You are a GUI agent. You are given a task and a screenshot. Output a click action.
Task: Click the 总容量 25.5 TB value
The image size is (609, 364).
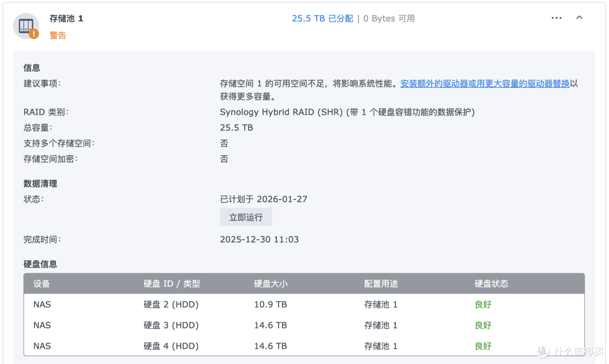[x=236, y=128]
